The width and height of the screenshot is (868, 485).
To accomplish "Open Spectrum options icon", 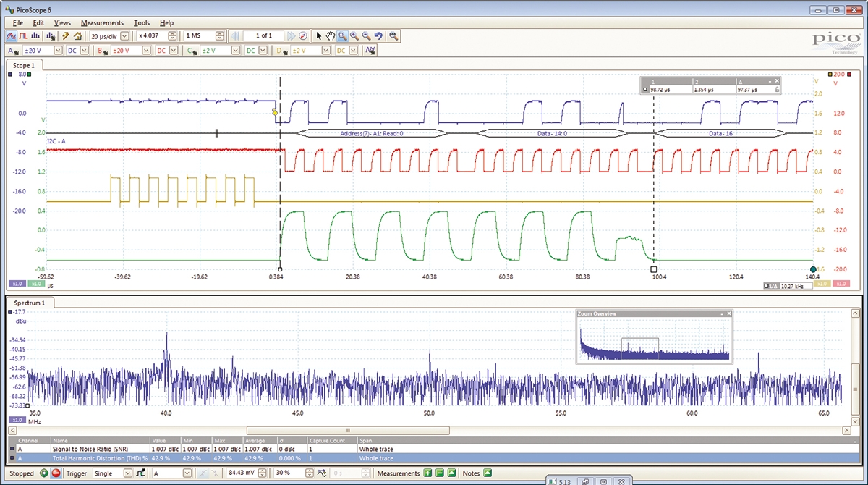I will coord(52,35).
